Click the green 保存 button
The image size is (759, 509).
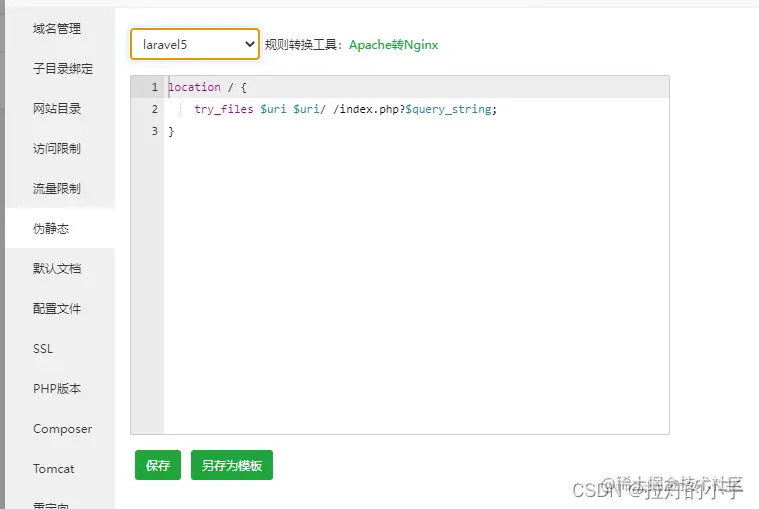(158, 465)
